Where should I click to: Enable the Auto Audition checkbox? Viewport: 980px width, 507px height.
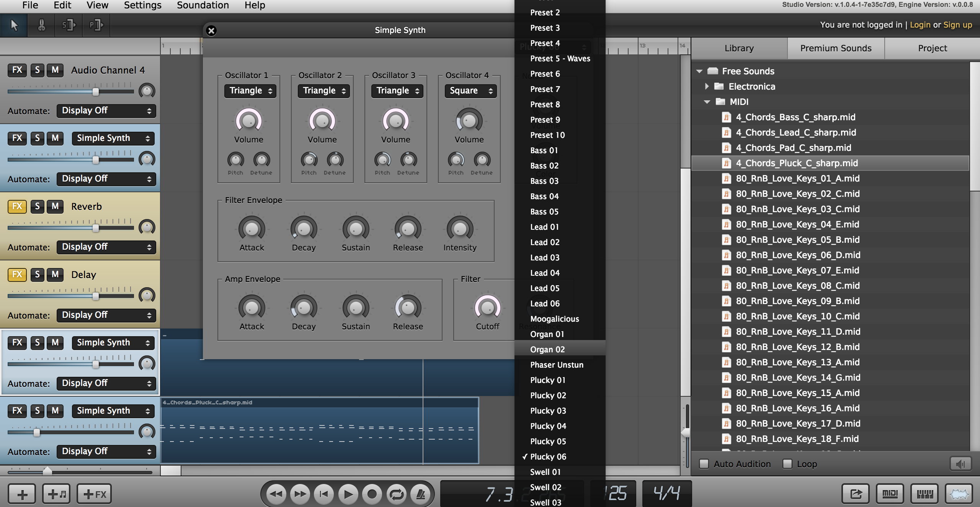704,464
